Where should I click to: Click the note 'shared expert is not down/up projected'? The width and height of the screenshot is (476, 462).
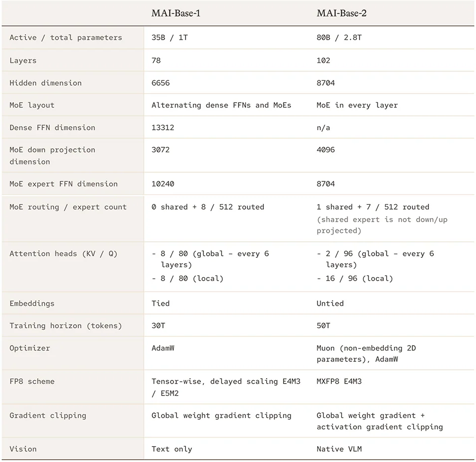(382, 225)
